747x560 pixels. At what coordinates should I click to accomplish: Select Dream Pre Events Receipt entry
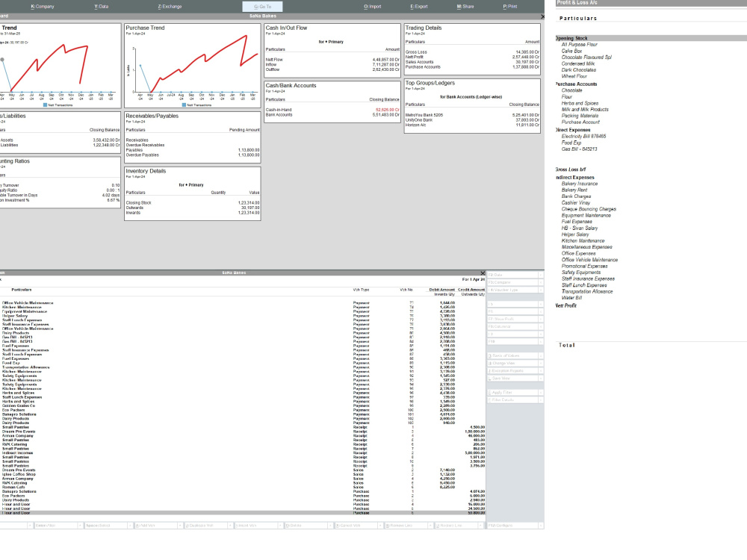[x=243, y=432]
